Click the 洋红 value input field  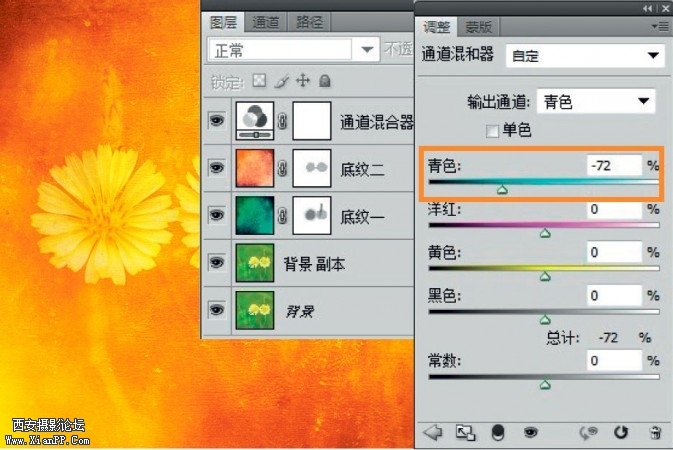(x=614, y=210)
